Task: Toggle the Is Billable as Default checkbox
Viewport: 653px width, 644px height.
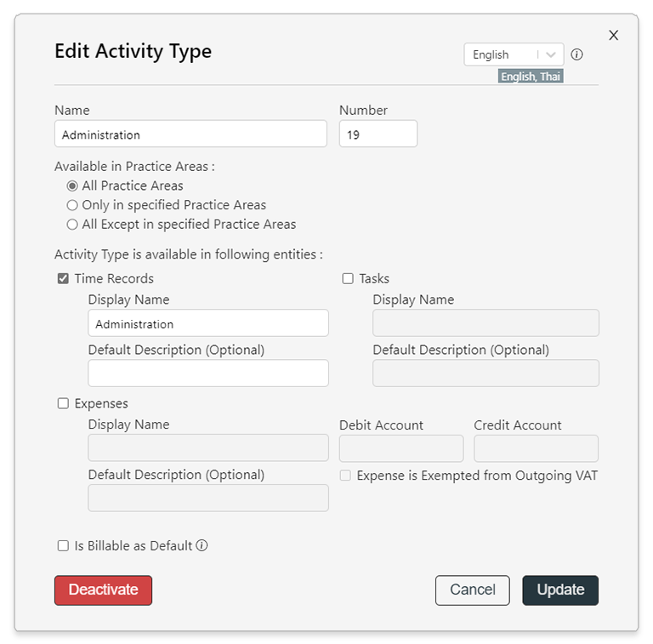Action: [63, 545]
